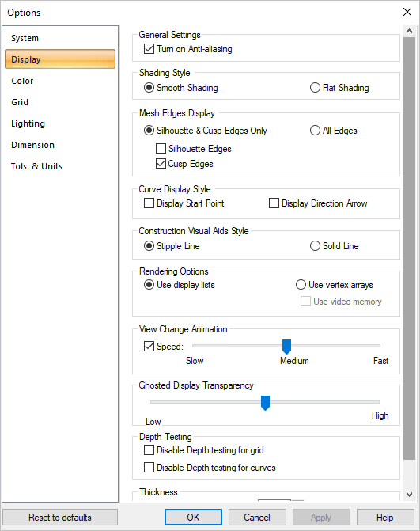Close the Options dialog
Image resolution: width=420 pixels, height=531 pixels.
coord(407,12)
